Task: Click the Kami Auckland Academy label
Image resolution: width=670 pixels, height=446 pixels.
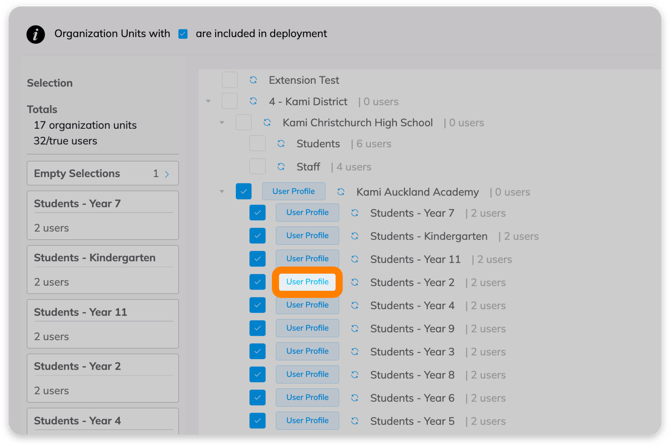Action: click(x=417, y=192)
